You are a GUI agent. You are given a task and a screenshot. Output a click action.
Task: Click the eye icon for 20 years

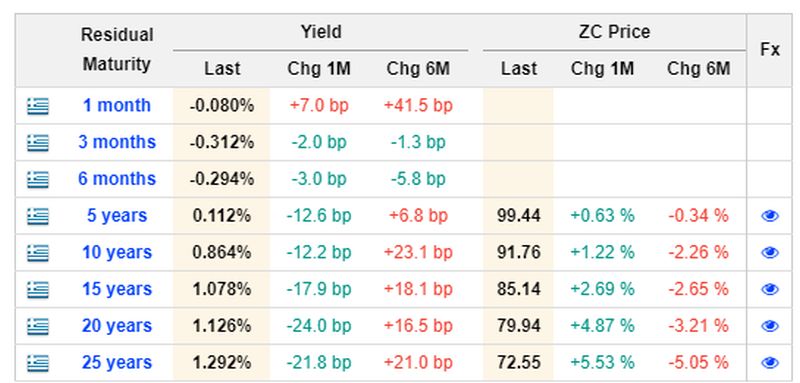[769, 326]
